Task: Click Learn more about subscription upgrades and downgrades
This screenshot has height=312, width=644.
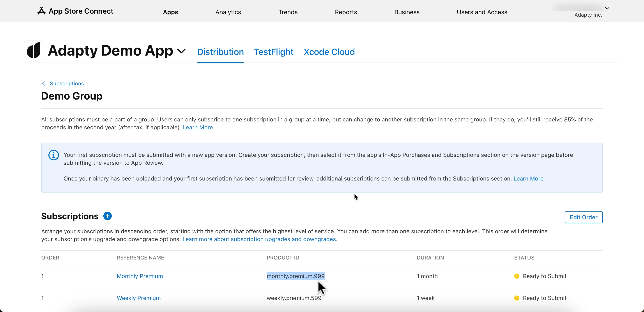Action: point(260,239)
